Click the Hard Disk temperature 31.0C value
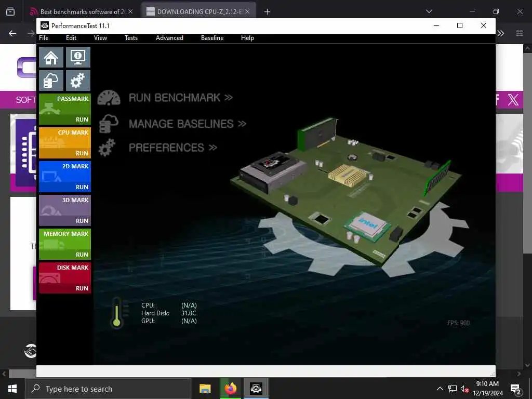This screenshot has height=399, width=532. (189, 313)
